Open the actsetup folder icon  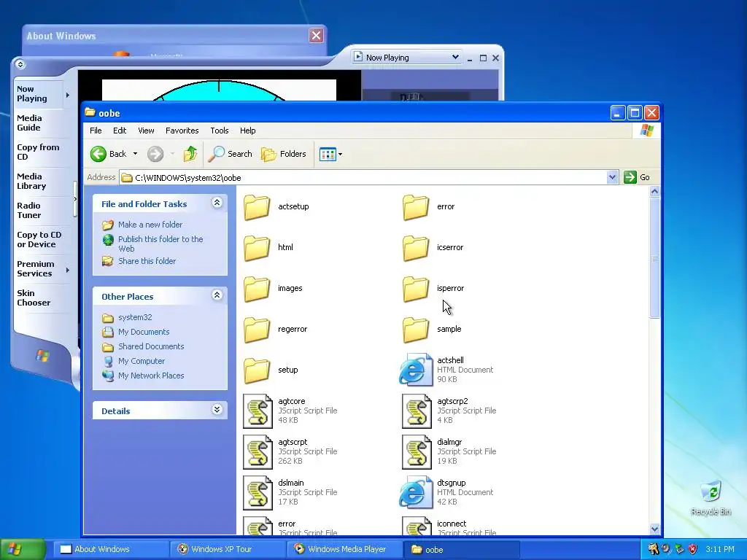point(257,207)
